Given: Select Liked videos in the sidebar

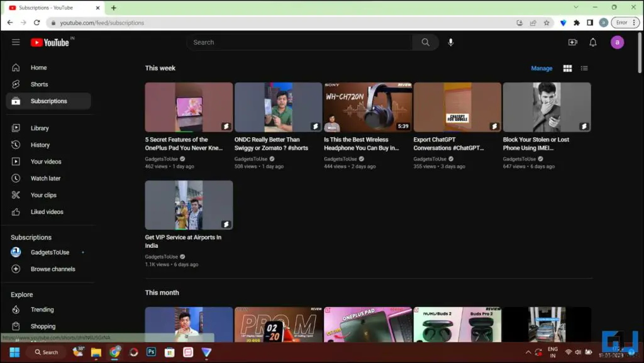Looking at the screenshot, I should tap(48, 211).
